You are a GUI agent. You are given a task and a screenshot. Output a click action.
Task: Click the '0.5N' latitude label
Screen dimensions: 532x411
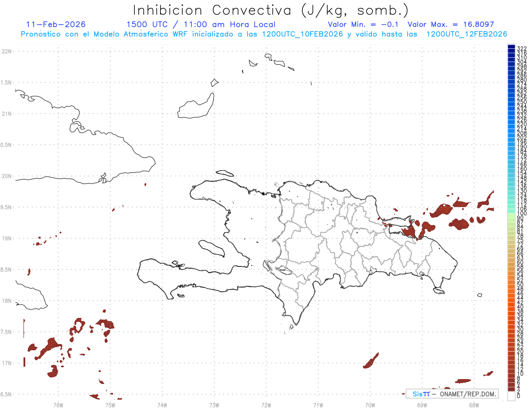pyautogui.click(x=7, y=145)
